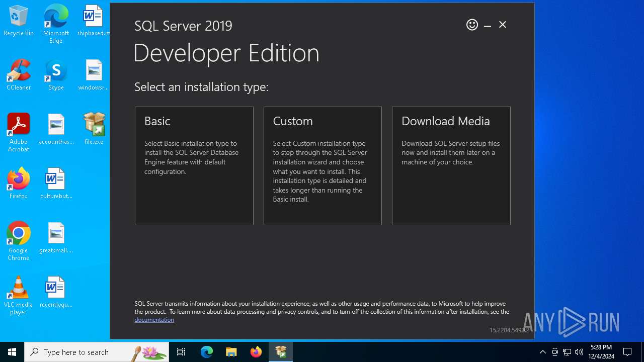Open the documentation link

coord(154,320)
